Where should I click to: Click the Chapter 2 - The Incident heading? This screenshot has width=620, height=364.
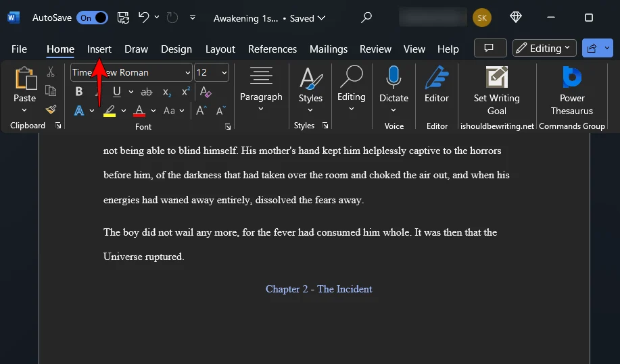[318, 289]
